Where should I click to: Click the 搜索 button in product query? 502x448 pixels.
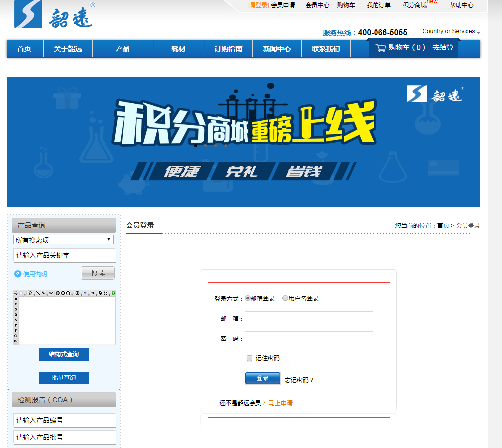pyautogui.click(x=98, y=273)
